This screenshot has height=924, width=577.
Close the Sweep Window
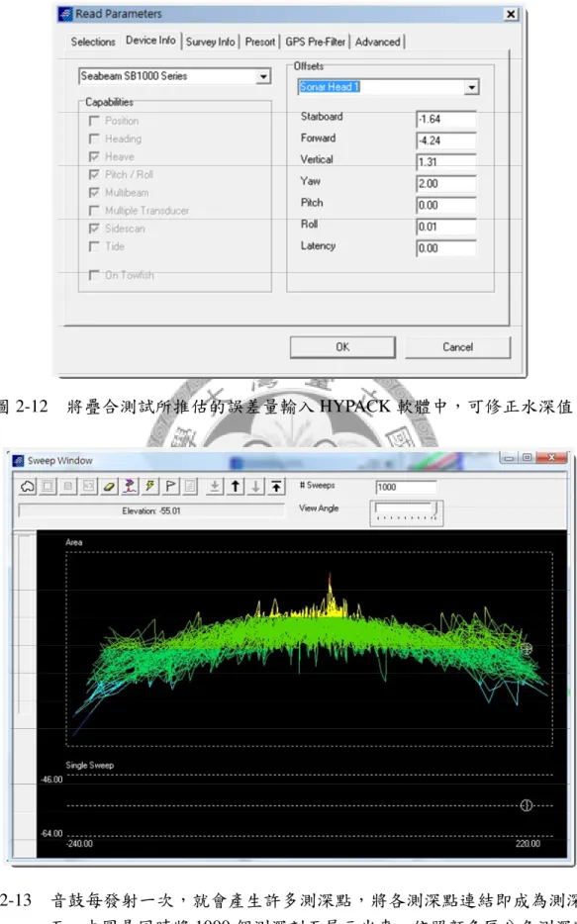coord(552,457)
